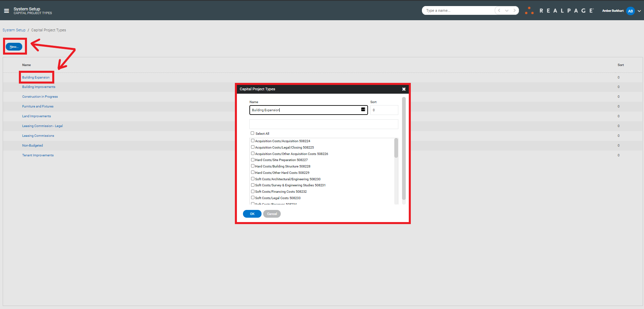The image size is (644, 309).
Task: Click the Sort column header
Action: tap(621, 65)
